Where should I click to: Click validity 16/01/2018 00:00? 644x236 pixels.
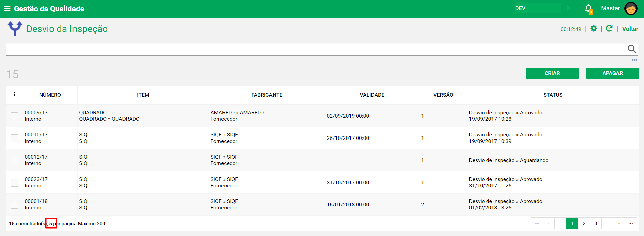(x=348, y=205)
